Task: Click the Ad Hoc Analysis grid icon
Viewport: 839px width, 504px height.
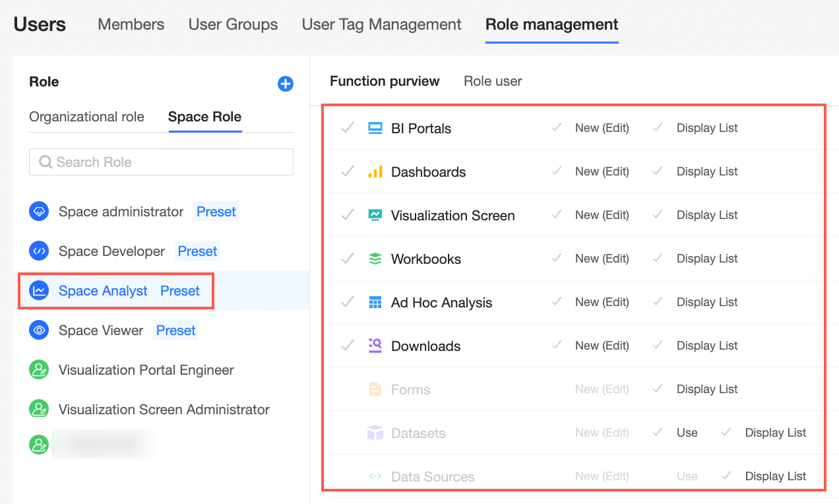Action: tap(375, 302)
